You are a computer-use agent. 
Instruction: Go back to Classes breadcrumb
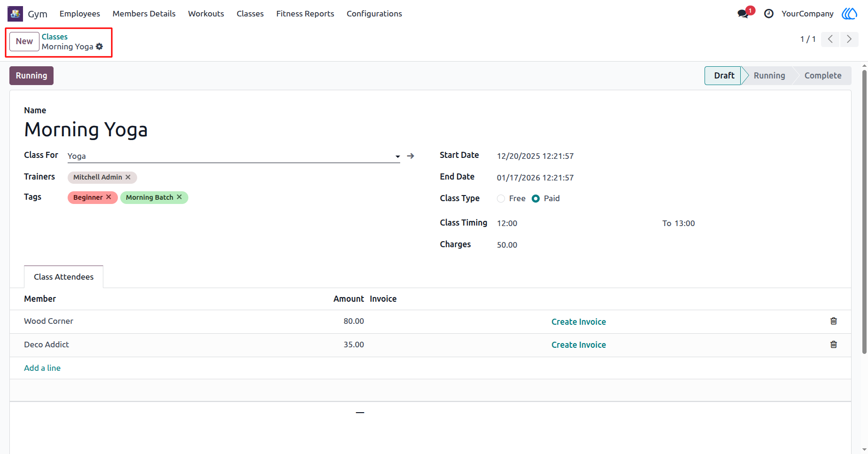click(54, 37)
